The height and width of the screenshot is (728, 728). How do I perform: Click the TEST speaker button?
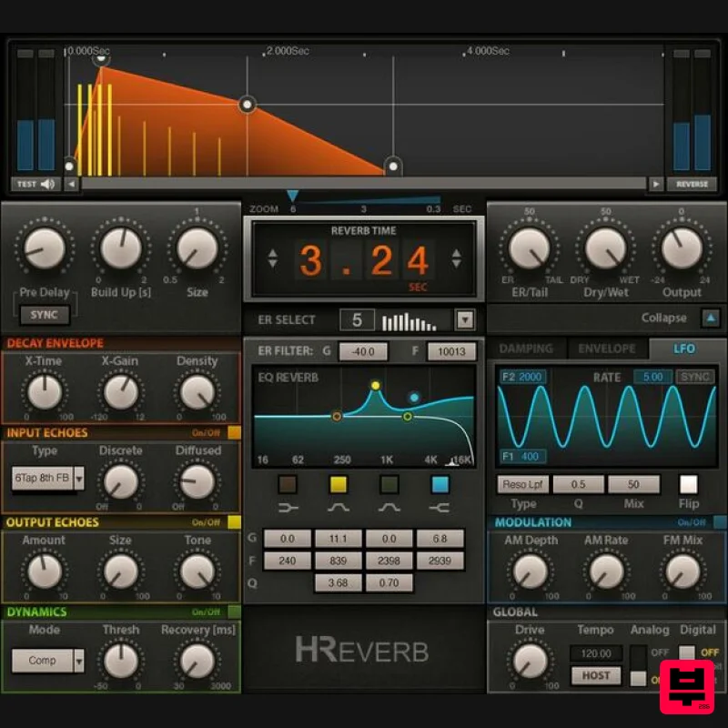(x=35, y=185)
